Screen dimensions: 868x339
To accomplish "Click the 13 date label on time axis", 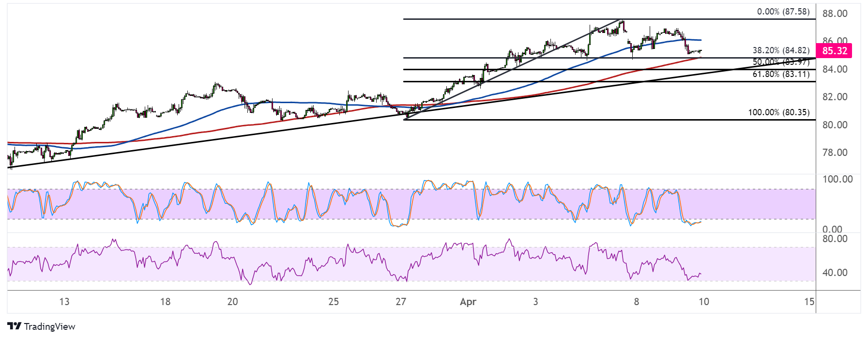I will click(64, 302).
